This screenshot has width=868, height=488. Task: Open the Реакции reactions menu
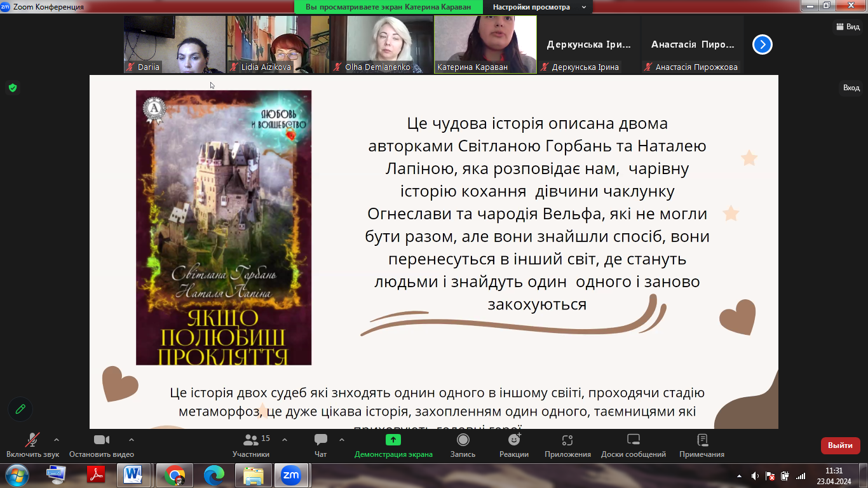pyautogui.click(x=514, y=445)
